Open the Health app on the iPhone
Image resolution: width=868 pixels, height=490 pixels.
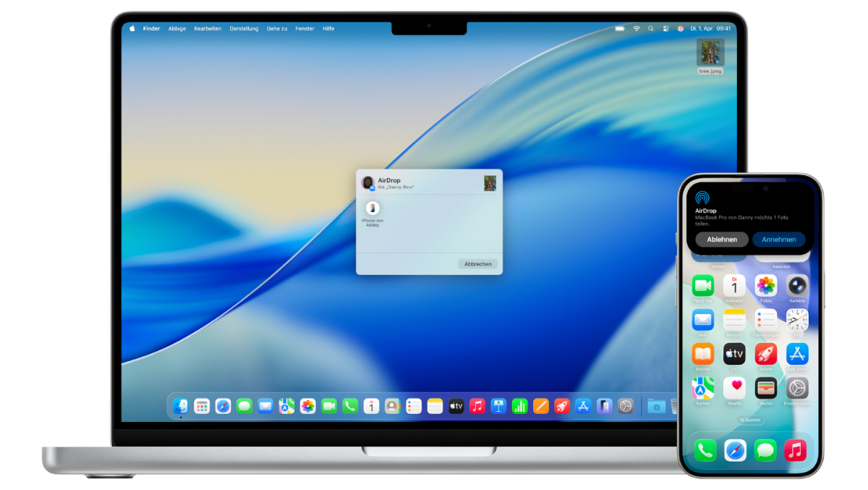[x=734, y=388]
